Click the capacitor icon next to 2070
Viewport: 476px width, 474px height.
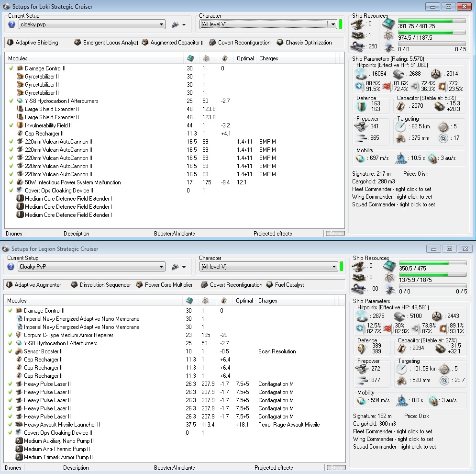(401, 106)
